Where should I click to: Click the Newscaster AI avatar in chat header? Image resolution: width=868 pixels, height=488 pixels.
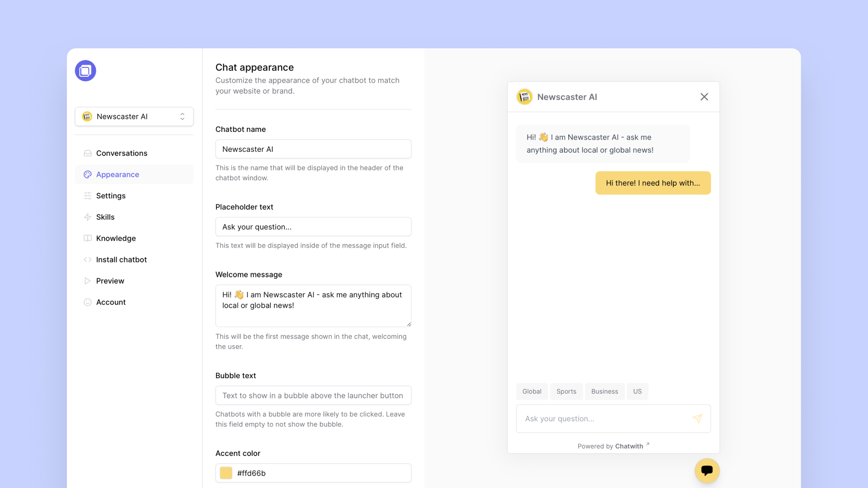(x=524, y=97)
